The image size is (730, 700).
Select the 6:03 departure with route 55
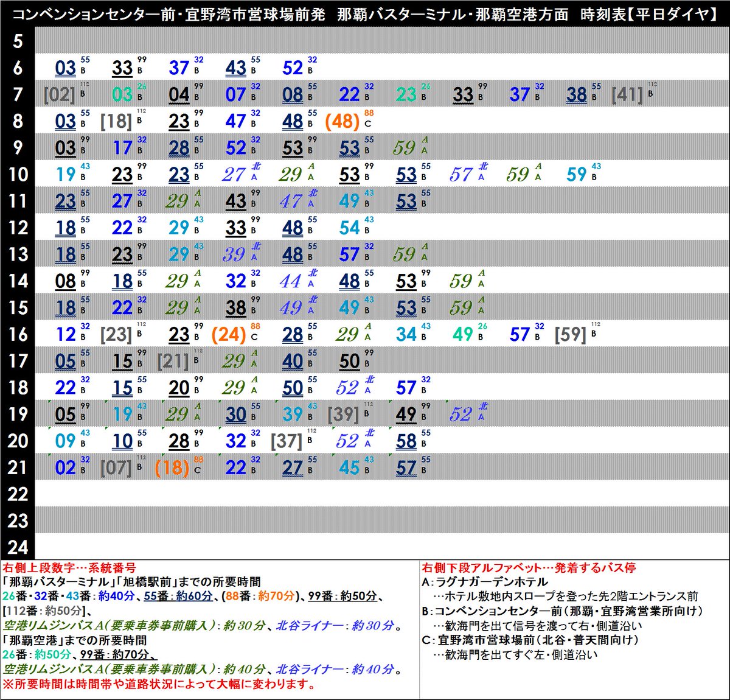click(64, 69)
